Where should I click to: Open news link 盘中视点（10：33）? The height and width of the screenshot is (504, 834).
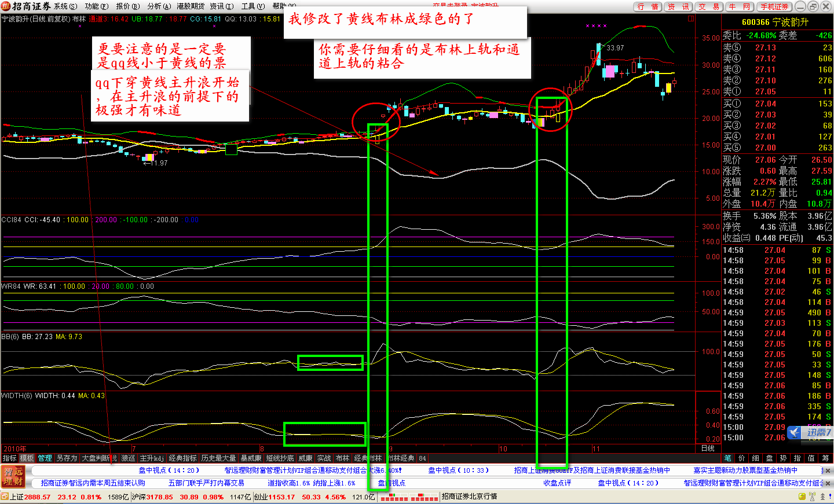(x=458, y=470)
